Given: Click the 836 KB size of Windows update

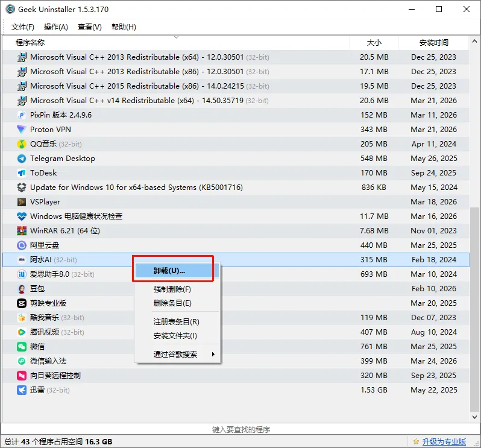Looking at the screenshot, I should click(374, 187).
